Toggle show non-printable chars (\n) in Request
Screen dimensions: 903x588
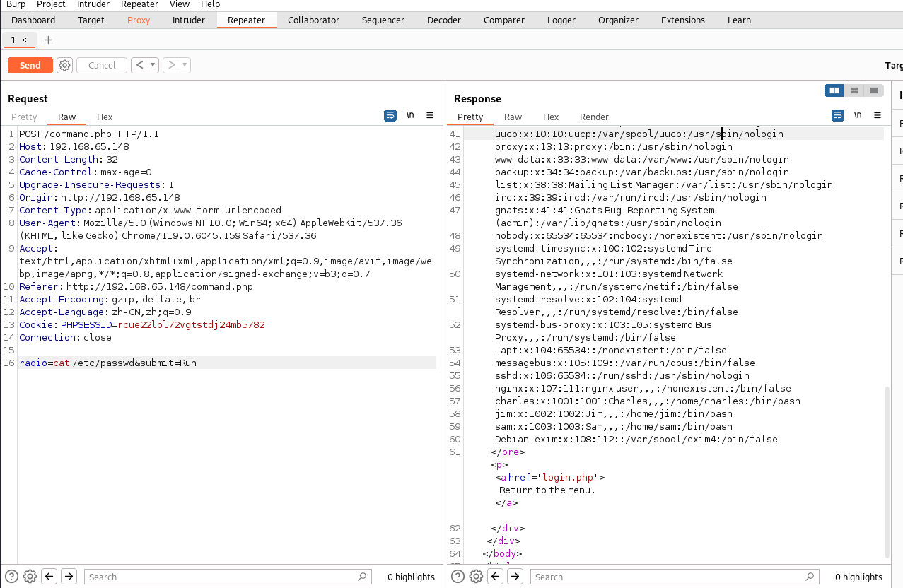pos(410,115)
